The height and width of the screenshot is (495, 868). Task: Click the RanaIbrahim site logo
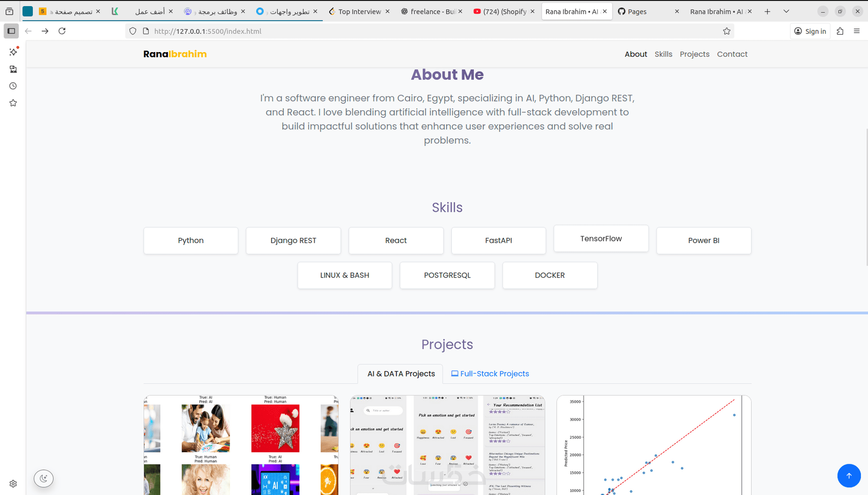tap(175, 54)
